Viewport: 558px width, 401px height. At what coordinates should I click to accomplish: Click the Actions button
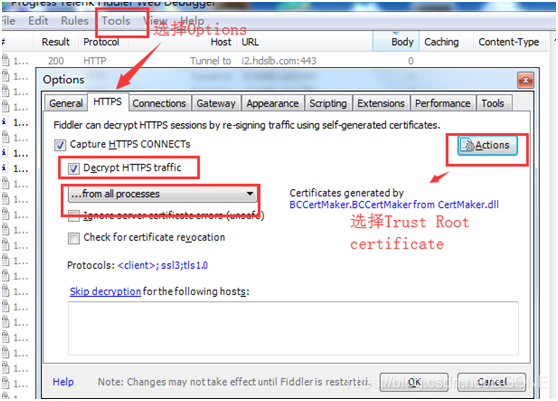click(x=487, y=146)
